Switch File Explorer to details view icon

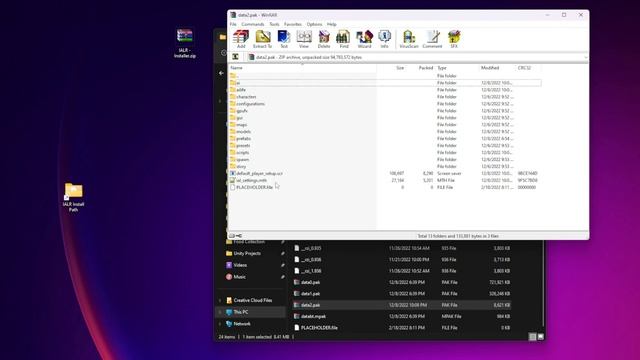pos(532,337)
